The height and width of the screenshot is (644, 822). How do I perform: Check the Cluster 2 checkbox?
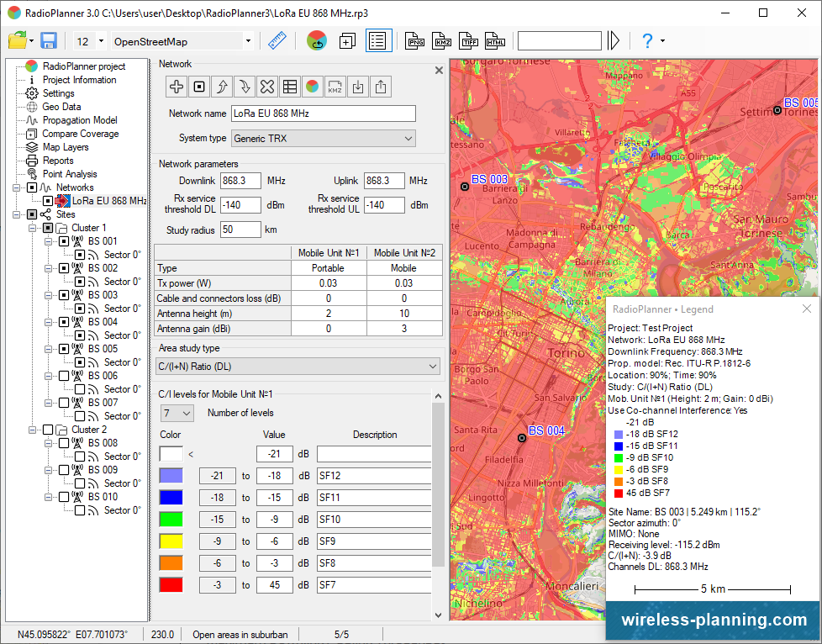coord(48,430)
